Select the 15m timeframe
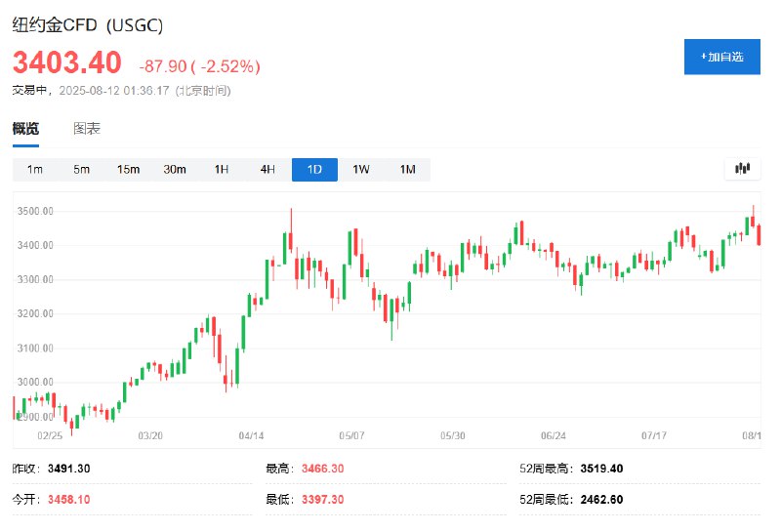The height and width of the screenshot is (532, 781). pyautogui.click(x=128, y=170)
